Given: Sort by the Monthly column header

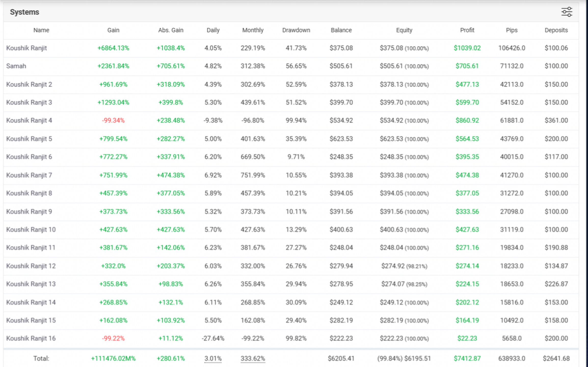Looking at the screenshot, I should (x=253, y=30).
